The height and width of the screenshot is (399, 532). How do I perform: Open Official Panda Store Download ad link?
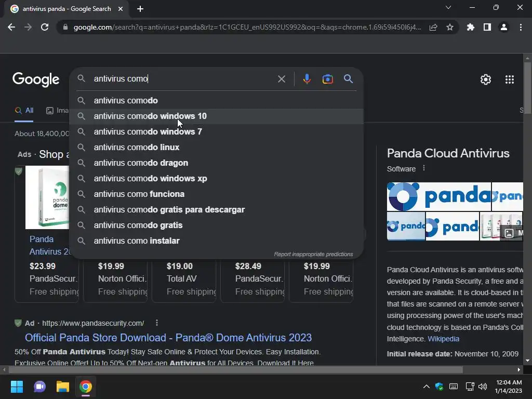tap(168, 338)
